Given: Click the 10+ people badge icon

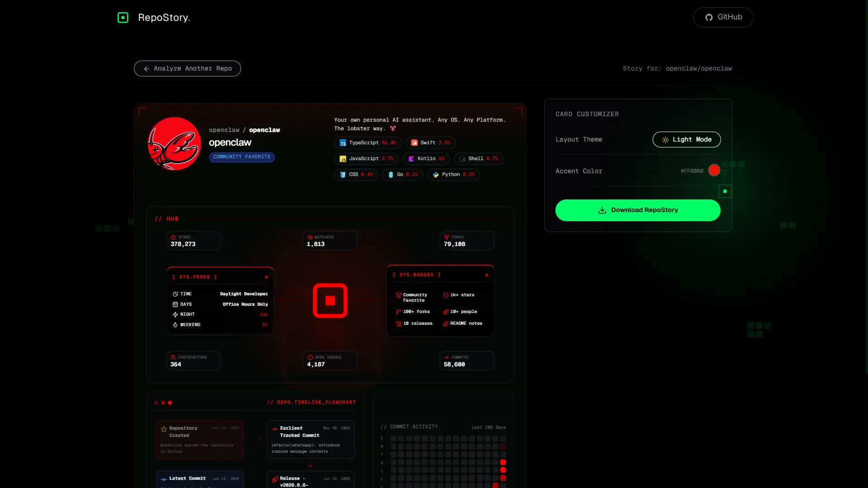Looking at the screenshot, I should (446, 312).
